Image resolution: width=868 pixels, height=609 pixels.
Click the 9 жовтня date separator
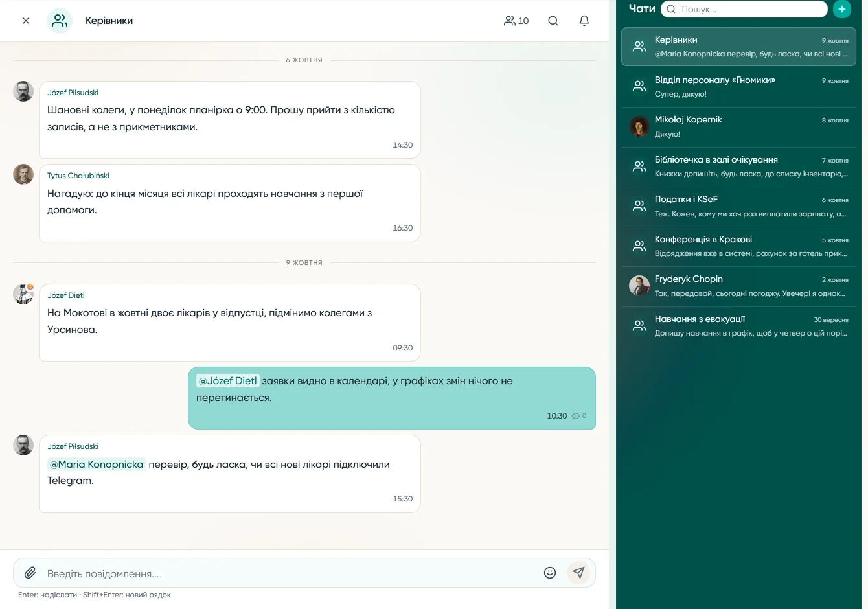(x=304, y=263)
